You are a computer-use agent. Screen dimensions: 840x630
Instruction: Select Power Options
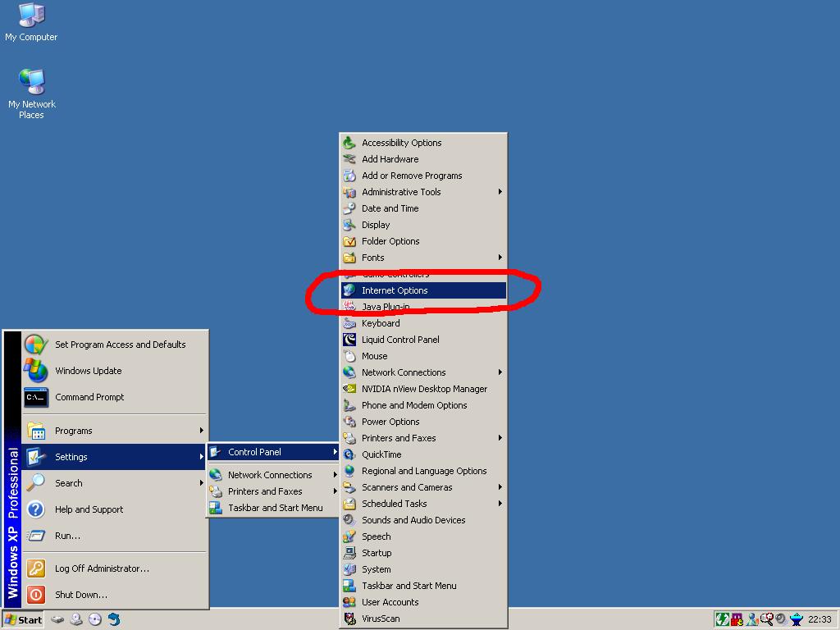pyautogui.click(x=424, y=422)
